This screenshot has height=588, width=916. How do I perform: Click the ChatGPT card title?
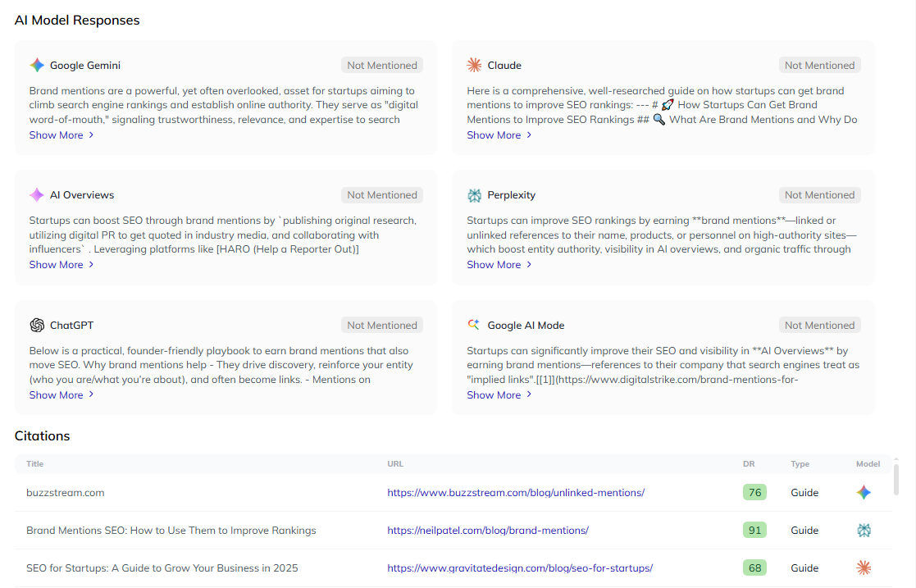pos(72,326)
